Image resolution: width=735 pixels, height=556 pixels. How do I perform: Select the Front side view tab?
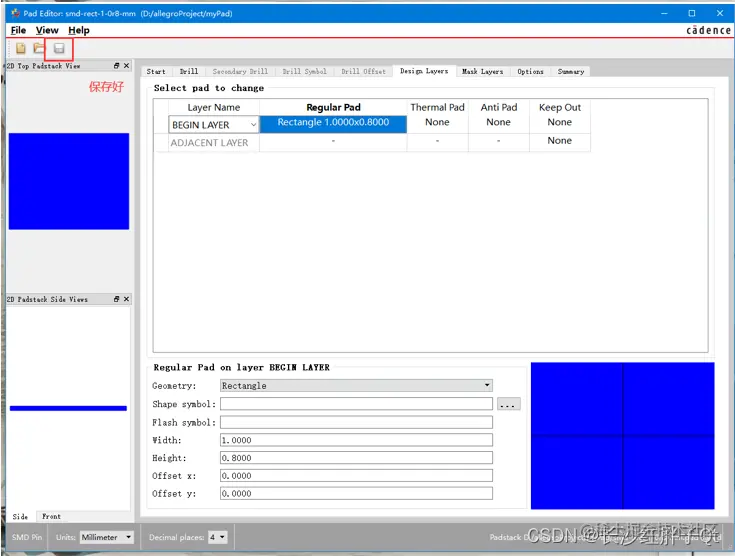[x=52, y=516]
